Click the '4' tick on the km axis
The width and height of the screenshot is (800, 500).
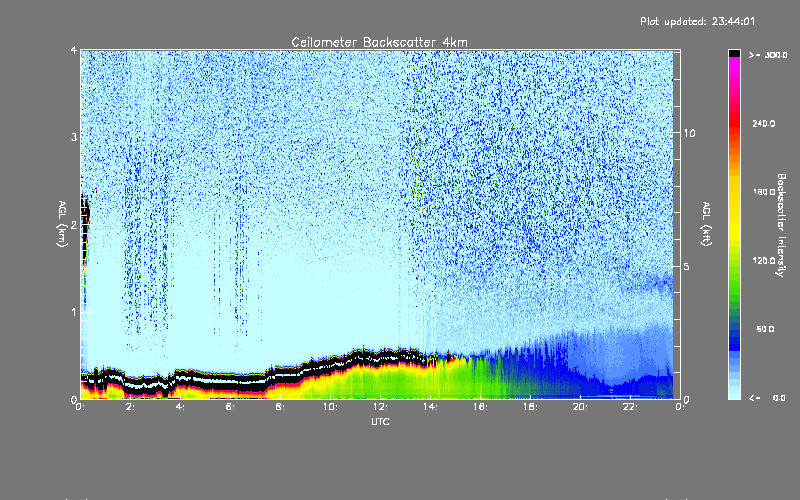(74, 50)
